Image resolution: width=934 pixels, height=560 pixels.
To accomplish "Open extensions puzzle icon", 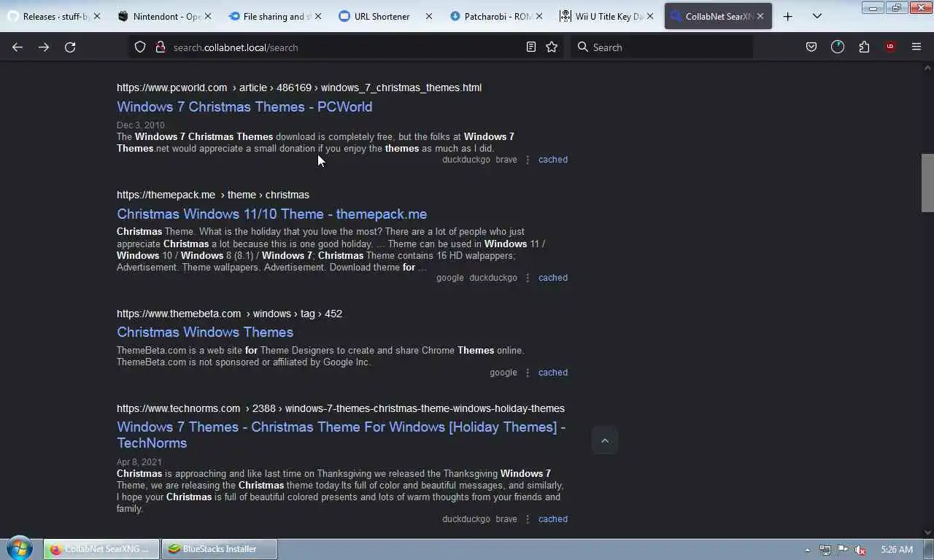I will 864,47.
